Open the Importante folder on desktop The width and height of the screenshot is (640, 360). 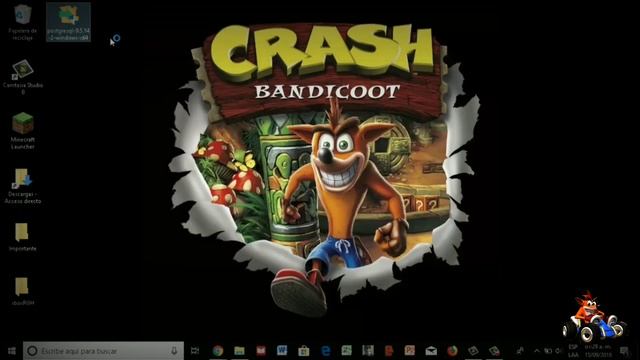22,237
